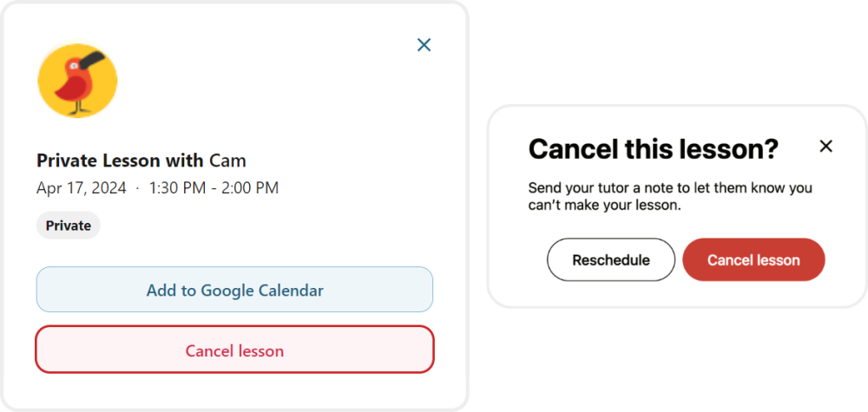868x412 pixels.
Task: Close the private lesson details card
Action: coord(424,45)
